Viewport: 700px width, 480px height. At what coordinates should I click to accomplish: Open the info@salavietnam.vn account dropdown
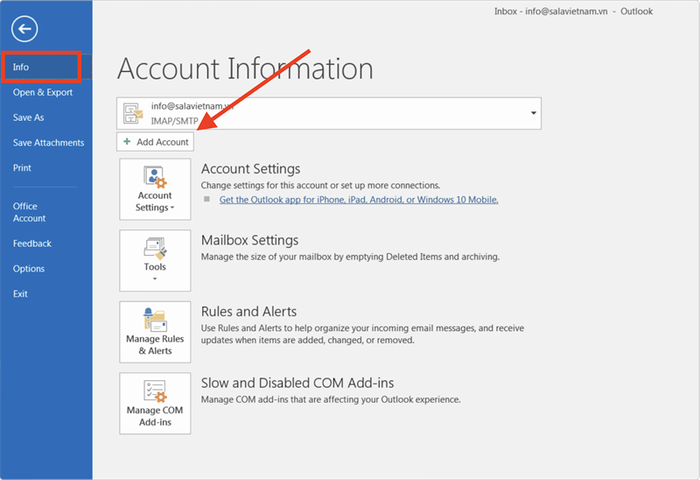click(x=533, y=113)
